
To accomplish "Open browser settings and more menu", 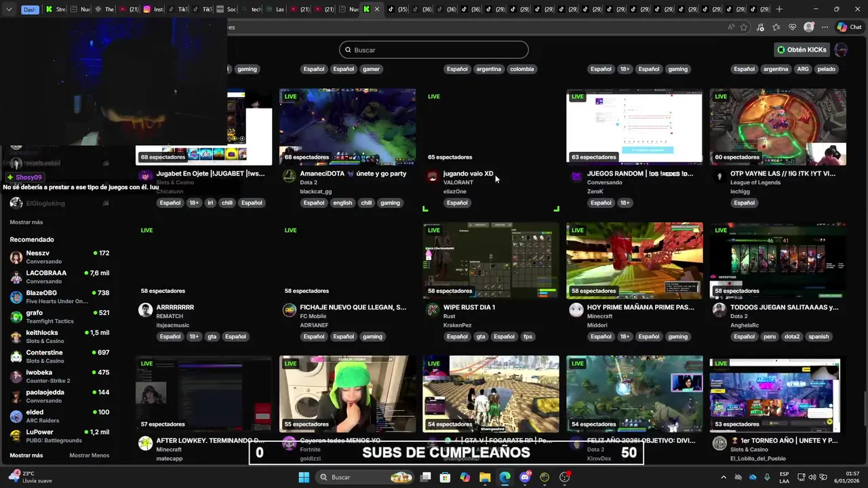I will tap(825, 27).
